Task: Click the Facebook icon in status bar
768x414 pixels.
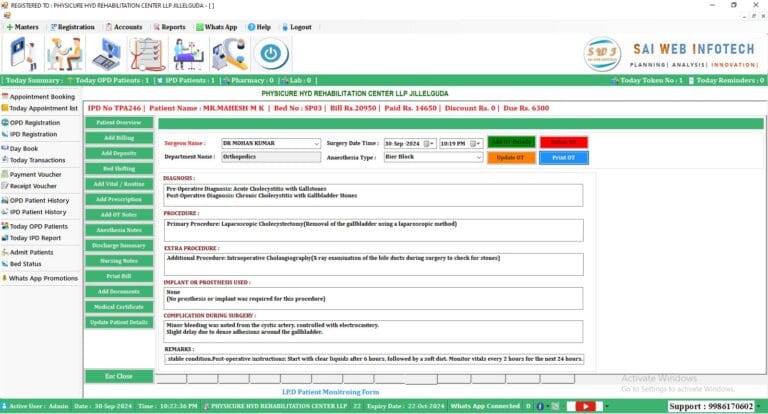Action: click(x=540, y=406)
